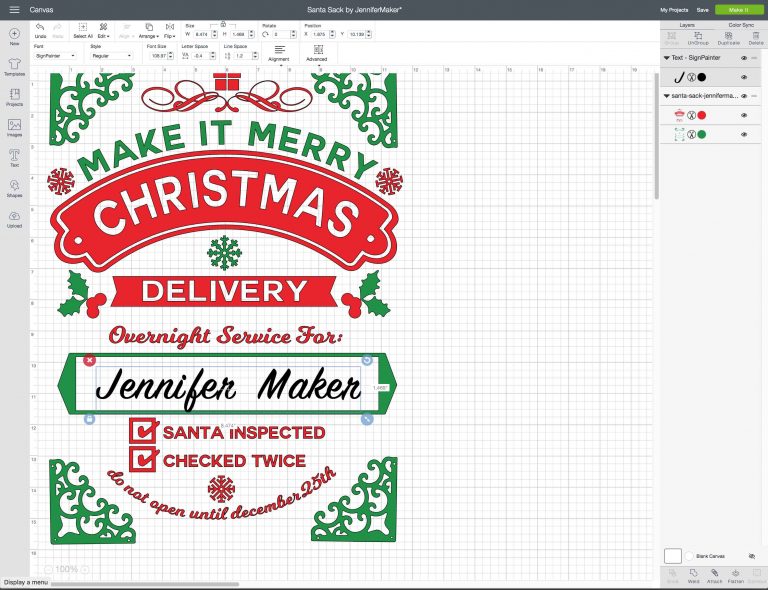Open the Templates panel with the t-shirt icon

pos(14,67)
